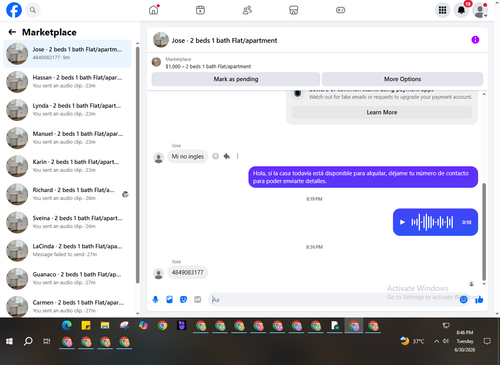The image size is (500, 365).
Task: Open Jose conversation in list
Action: (68, 53)
